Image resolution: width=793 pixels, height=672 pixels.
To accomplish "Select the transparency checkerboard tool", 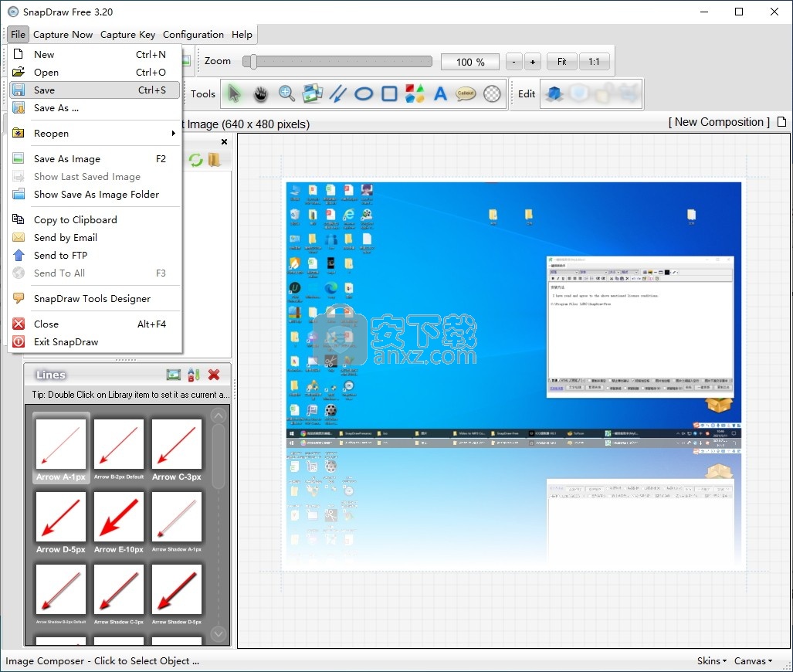I will (492, 93).
